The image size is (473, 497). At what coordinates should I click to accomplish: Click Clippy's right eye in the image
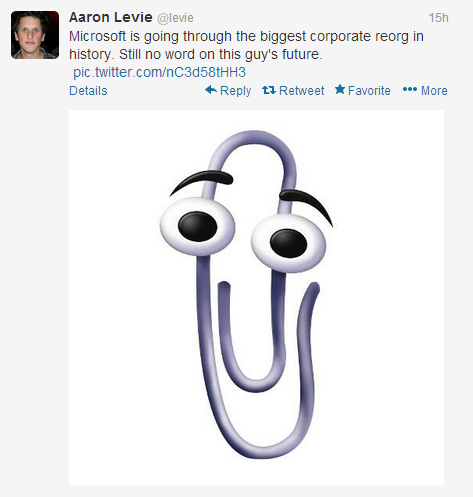[288, 243]
